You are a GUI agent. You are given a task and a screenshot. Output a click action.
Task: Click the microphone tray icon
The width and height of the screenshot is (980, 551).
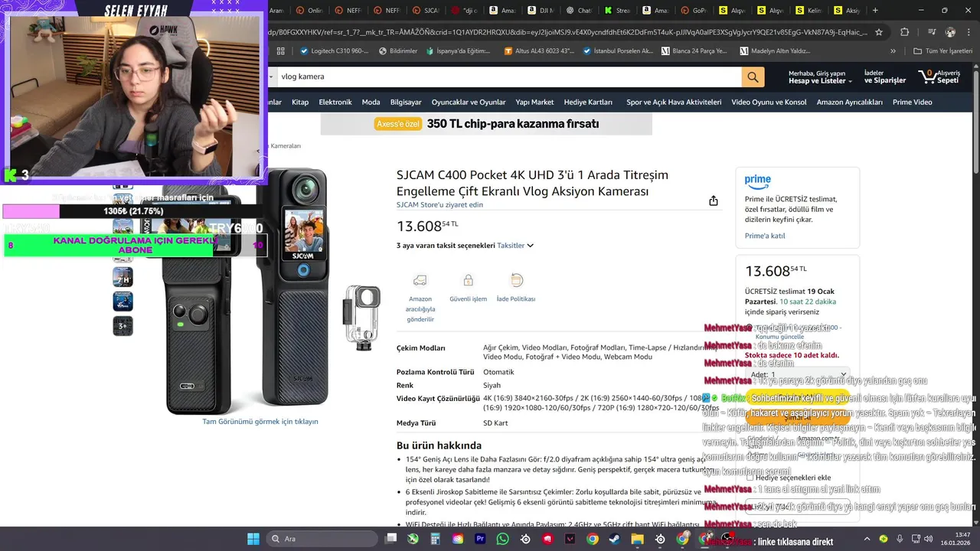pos(900,539)
